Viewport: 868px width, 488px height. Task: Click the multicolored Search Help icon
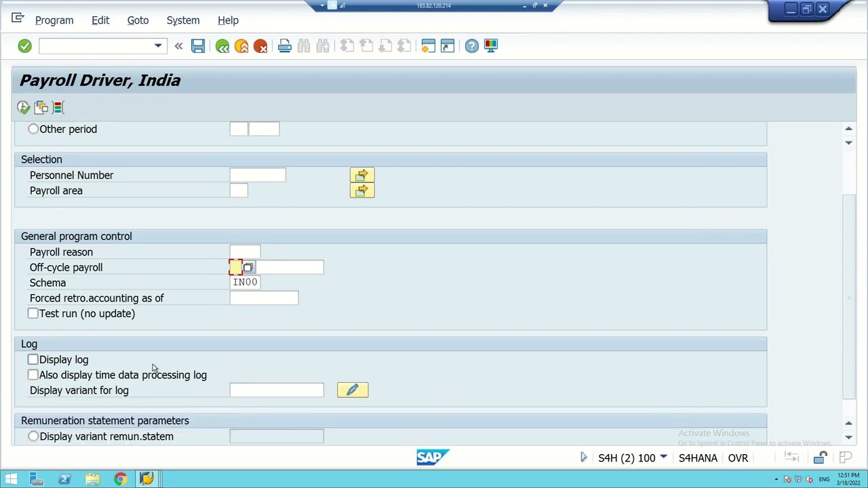coord(58,107)
